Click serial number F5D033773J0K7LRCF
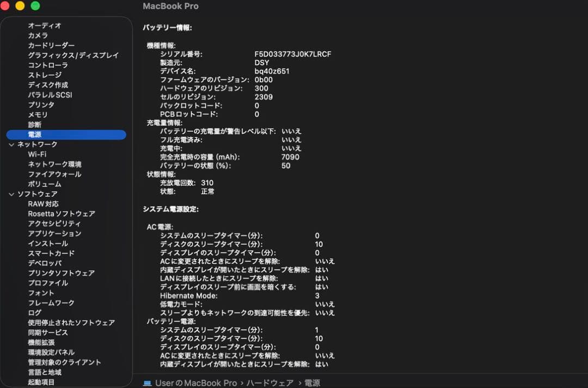 point(293,54)
